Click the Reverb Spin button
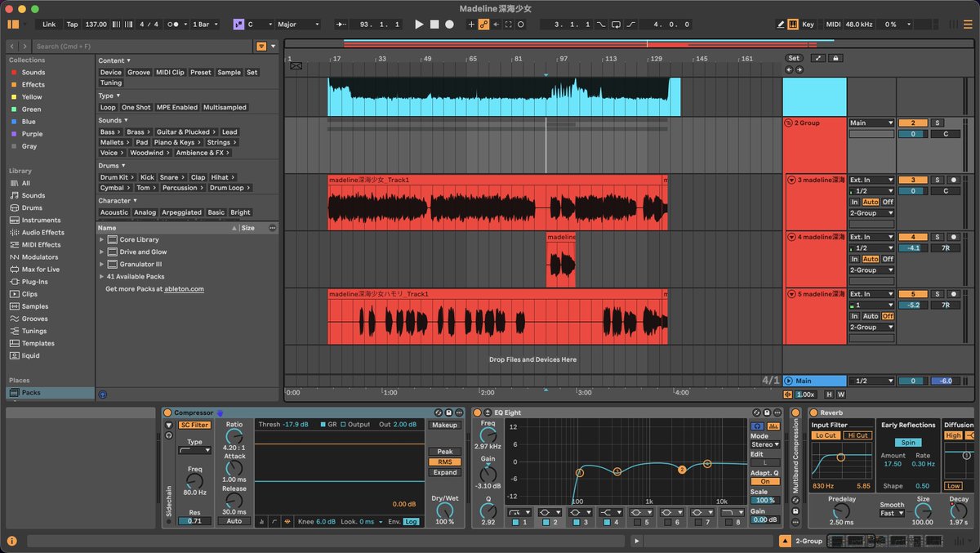 point(907,442)
